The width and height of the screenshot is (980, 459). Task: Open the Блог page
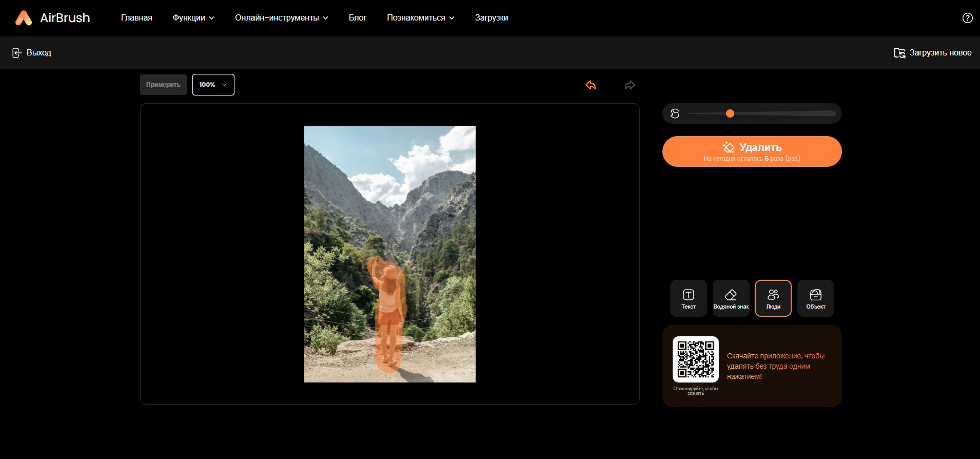pos(358,18)
